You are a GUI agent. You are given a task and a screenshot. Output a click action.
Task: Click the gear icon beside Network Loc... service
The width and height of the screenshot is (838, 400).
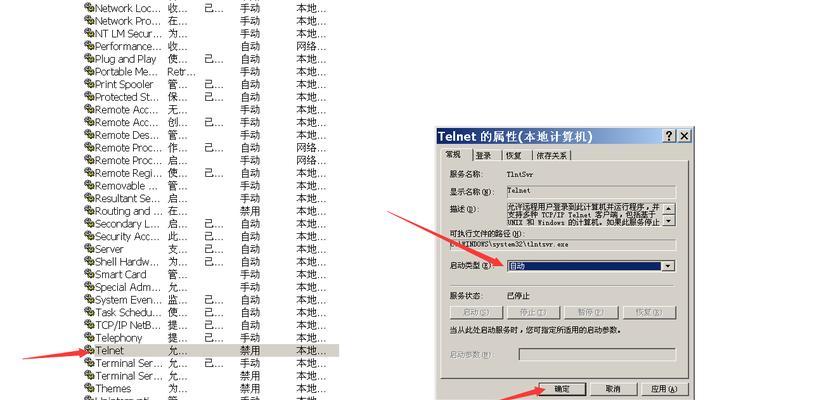pos(89,8)
